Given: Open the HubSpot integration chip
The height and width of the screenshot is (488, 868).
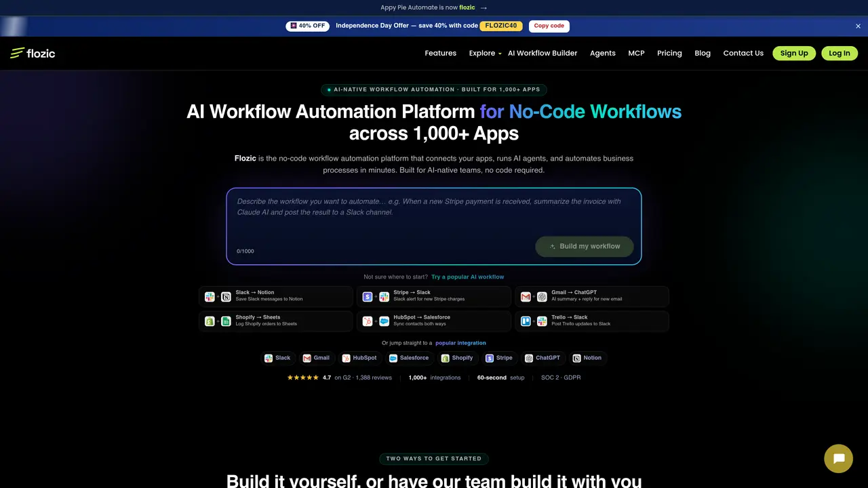Looking at the screenshot, I should pos(359,358).
